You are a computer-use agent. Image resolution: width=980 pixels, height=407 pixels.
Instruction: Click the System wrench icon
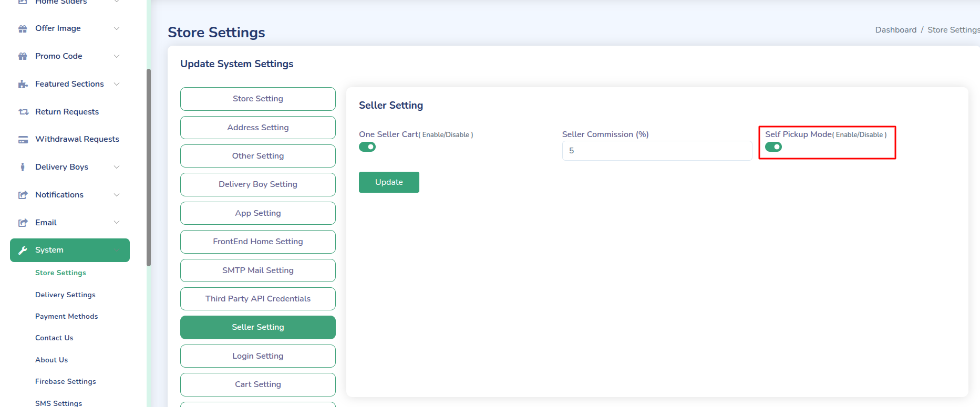tap(23, 250)
